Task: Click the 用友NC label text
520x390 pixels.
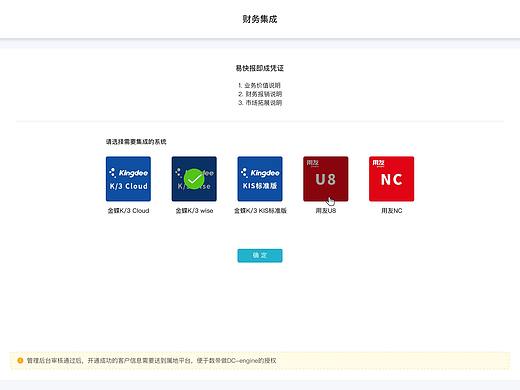Action: coord(392,211)
